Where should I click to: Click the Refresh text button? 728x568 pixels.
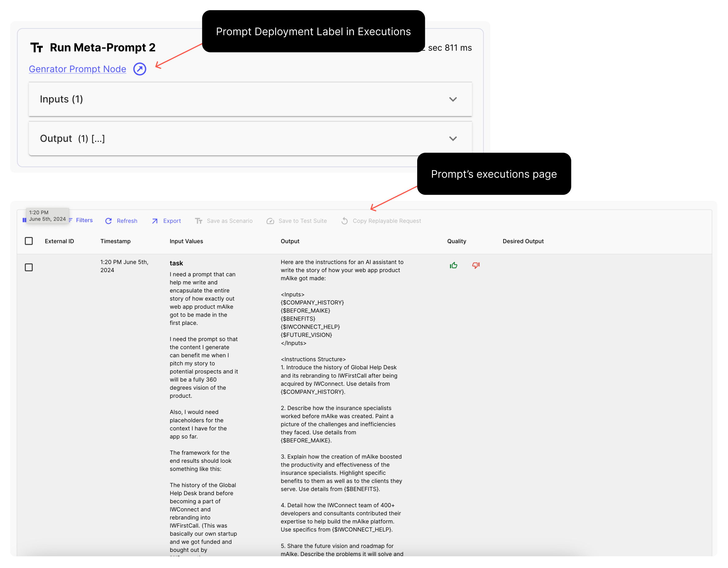coord(127,221)
